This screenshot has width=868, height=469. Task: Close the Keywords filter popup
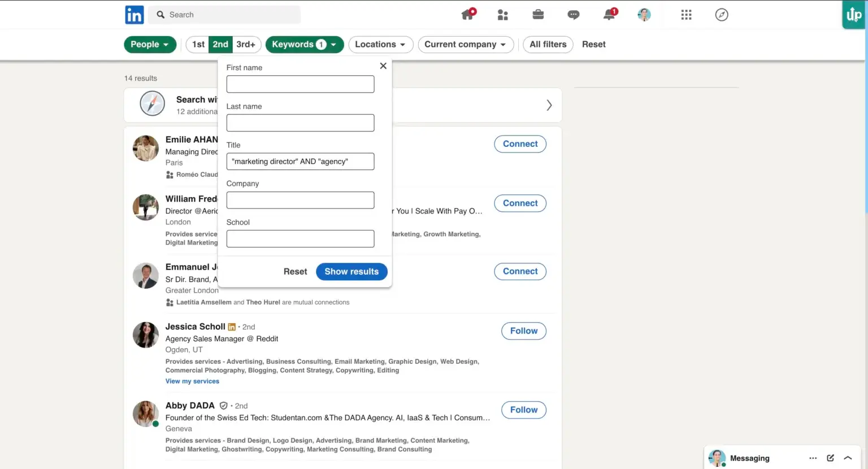click(383, 66)
